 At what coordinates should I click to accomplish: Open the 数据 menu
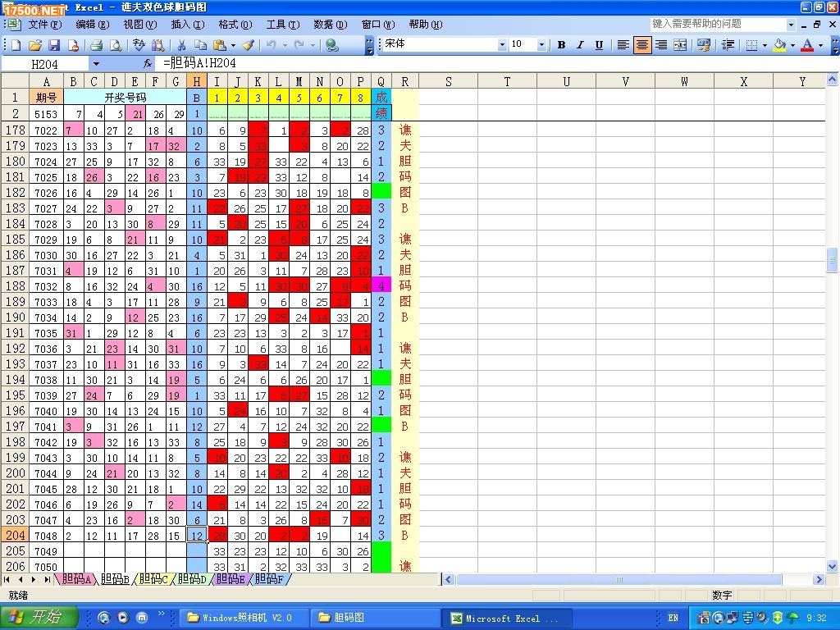[330, 25]
